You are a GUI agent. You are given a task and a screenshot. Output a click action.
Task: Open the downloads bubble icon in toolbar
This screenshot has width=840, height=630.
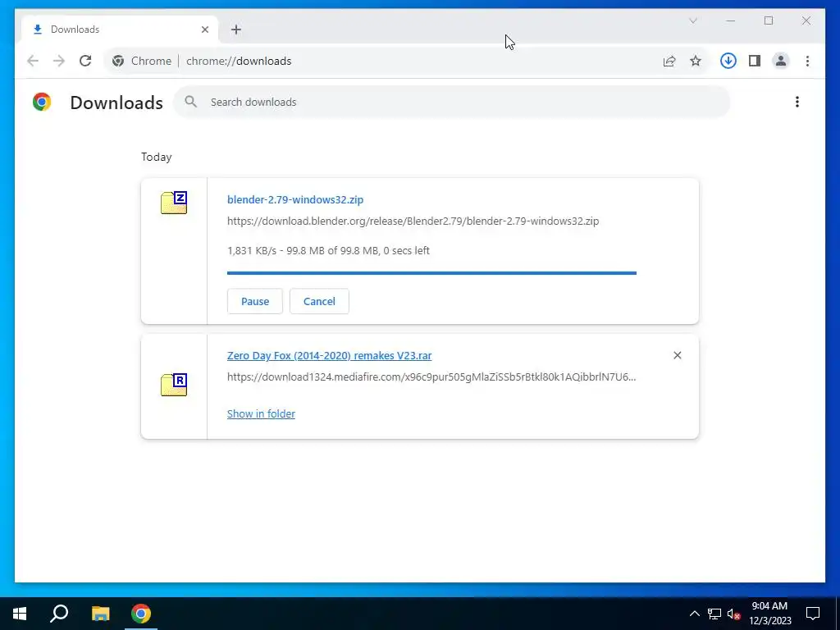[x=728, y=61]
